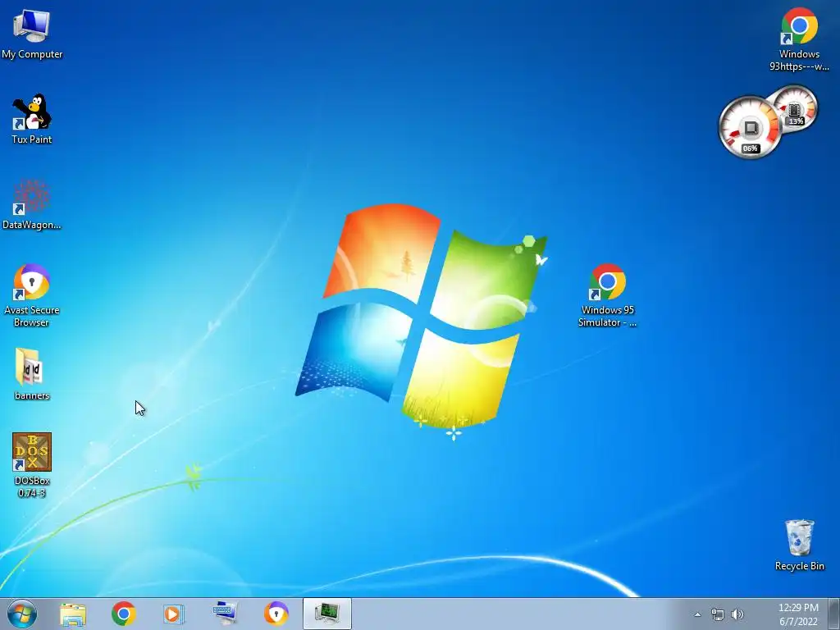The image size is (840, 630).
Task: Select the Windows 95 Simulator Chrome shortcut
Action: click(x=608, y=295)
